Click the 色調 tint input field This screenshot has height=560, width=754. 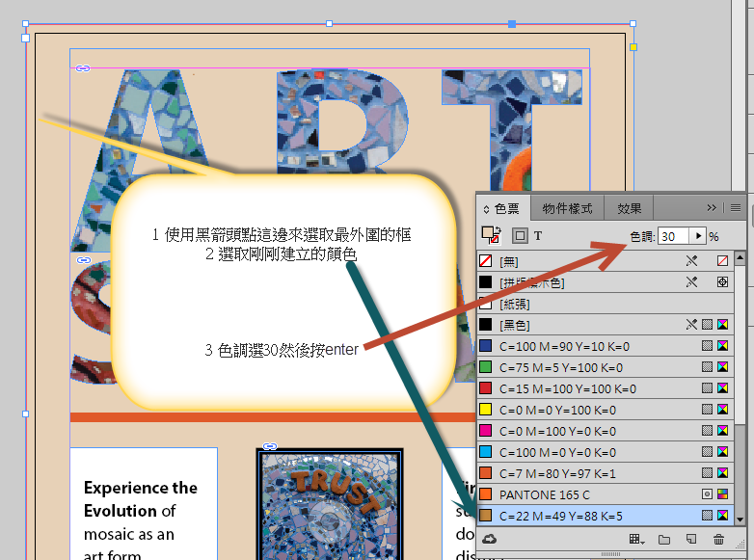(x=673, y=236)
